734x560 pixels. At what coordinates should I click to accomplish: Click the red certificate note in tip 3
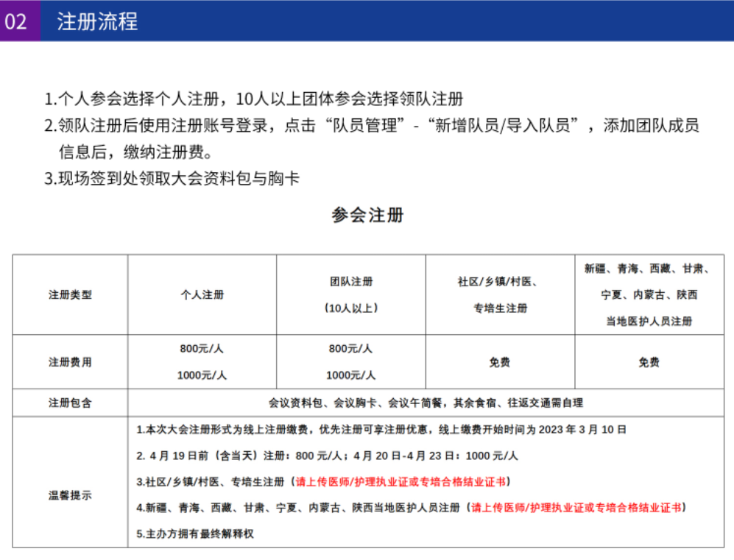(x=401, y=482)
